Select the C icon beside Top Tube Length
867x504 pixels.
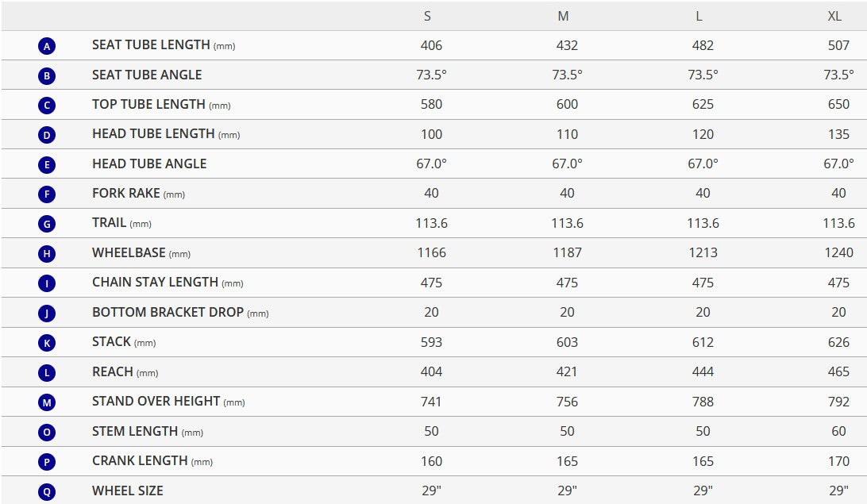point(46,105)
